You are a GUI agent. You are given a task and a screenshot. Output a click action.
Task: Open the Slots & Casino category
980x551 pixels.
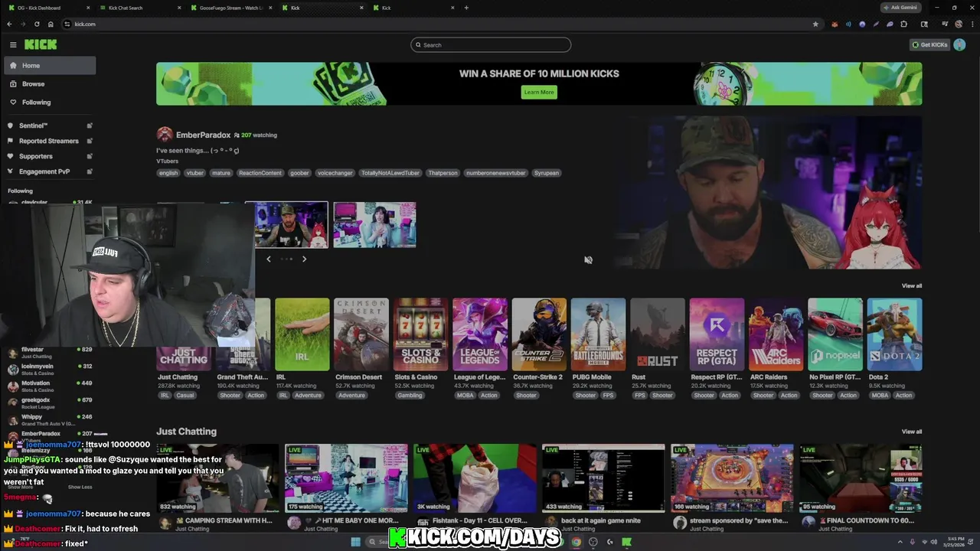pos(420,334)
